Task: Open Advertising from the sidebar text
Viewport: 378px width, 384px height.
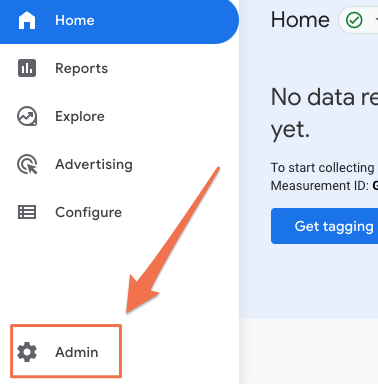Action: (x=94, y=164)
